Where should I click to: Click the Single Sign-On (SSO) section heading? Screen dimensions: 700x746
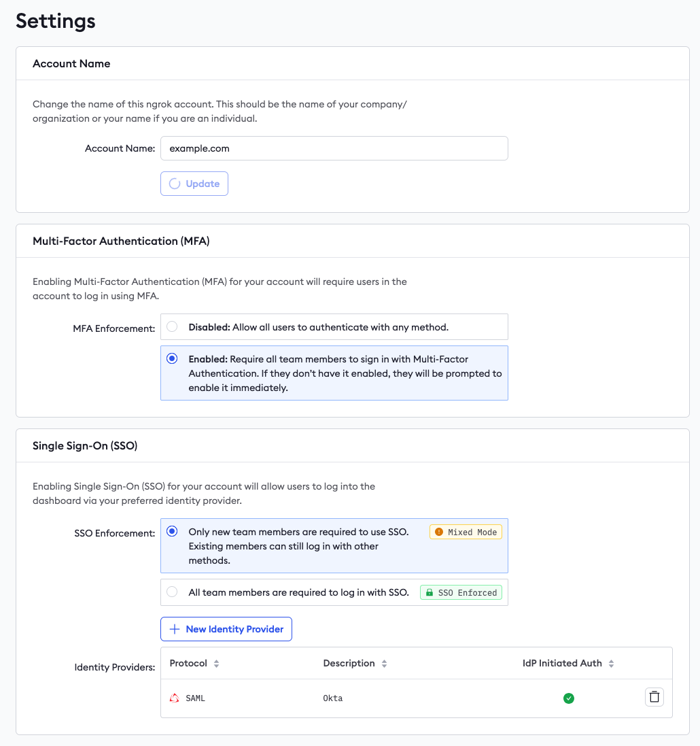click(85, 446)
